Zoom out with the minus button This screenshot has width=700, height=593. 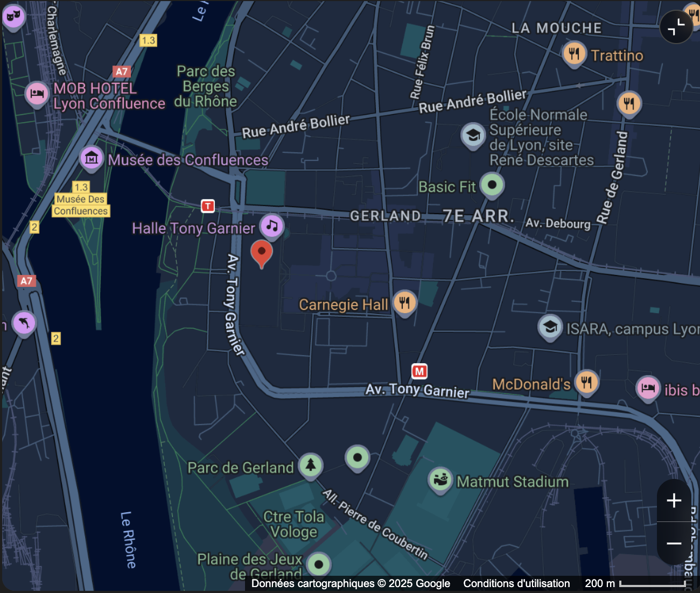(674, 543)
